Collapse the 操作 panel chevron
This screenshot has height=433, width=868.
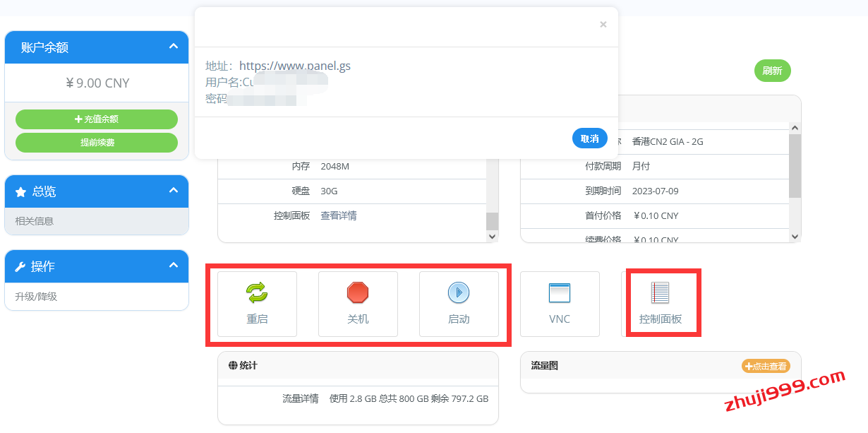[174, 266]
